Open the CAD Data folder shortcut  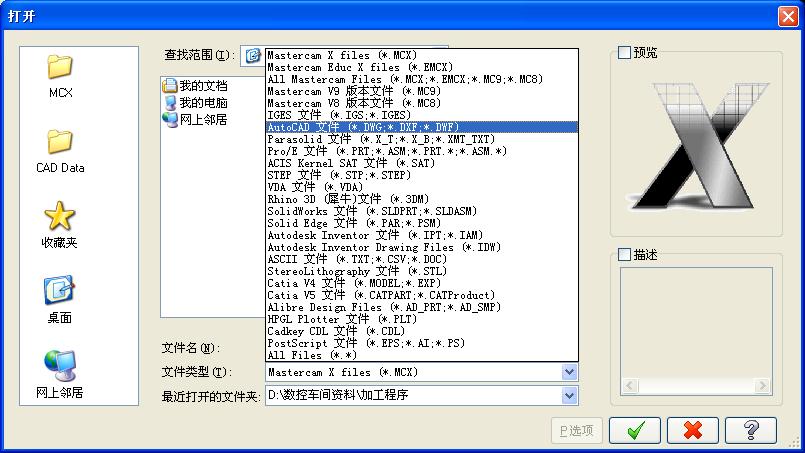coord(60,151)
